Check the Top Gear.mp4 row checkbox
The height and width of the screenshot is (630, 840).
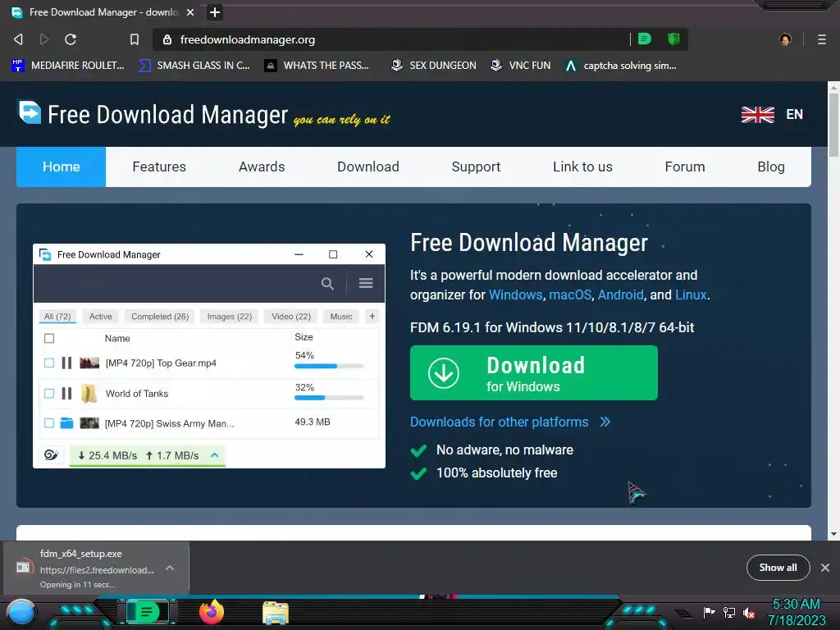click(x=49, y=363)
